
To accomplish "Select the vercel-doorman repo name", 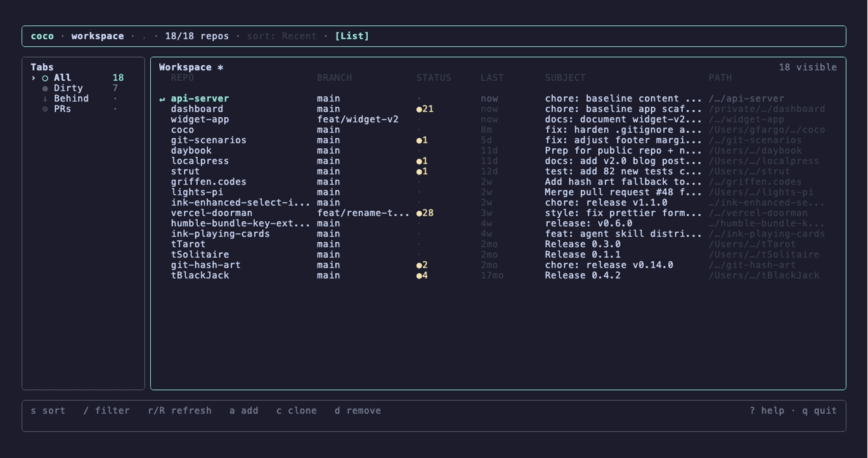I will 211,213.
